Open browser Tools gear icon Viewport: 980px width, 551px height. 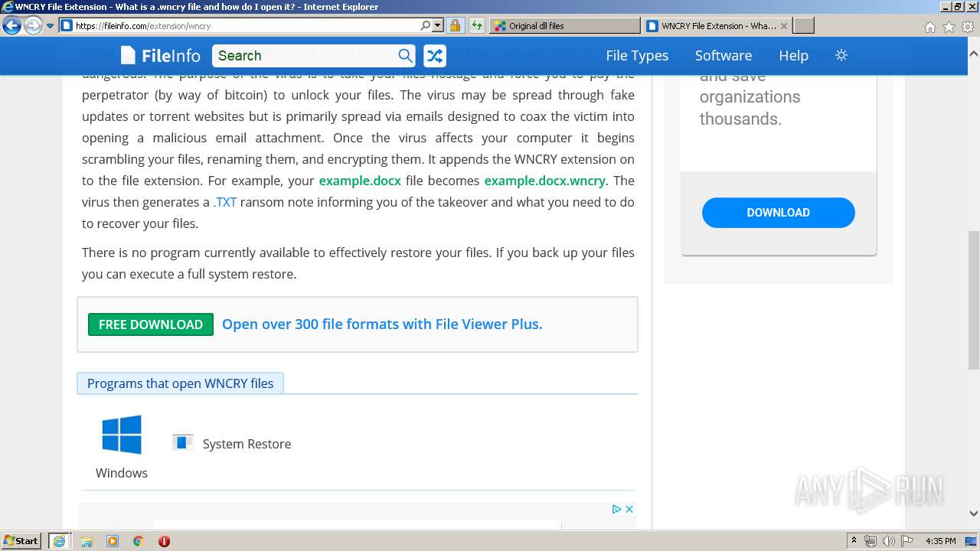coord(967,27)
